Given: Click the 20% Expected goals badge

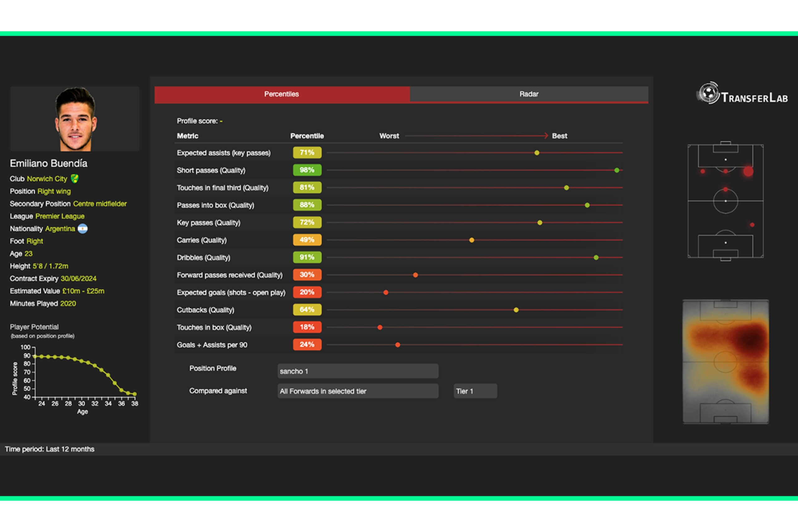Looking at the screenshot, I should click(x=307, y=292).
